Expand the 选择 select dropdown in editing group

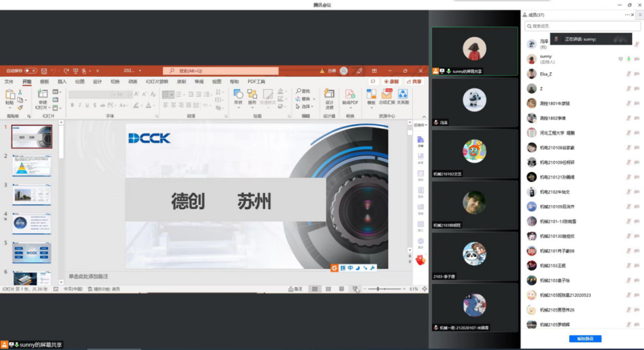click(306, 106)
